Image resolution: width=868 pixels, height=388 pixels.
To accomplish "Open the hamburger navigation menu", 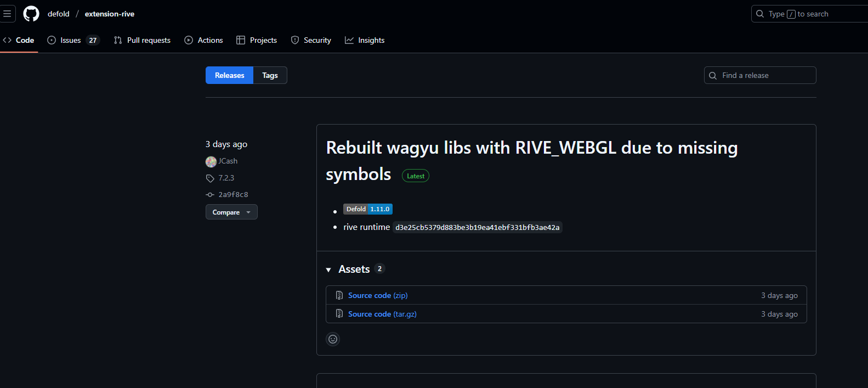I will pos(7,14).
